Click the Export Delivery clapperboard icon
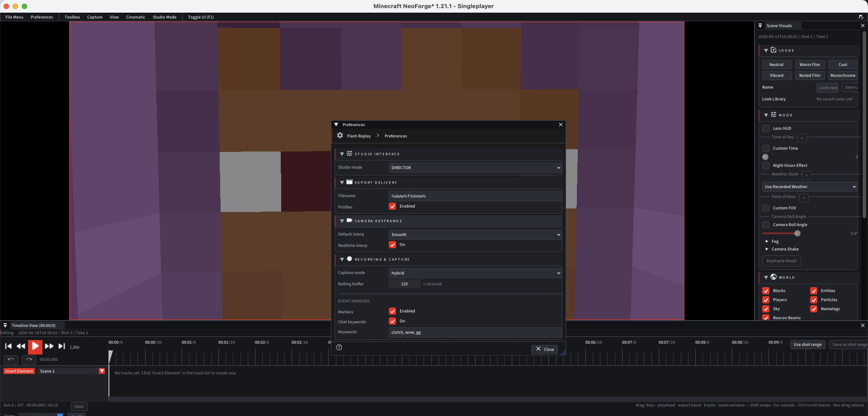868x416 pixels. tap(349, 182)
